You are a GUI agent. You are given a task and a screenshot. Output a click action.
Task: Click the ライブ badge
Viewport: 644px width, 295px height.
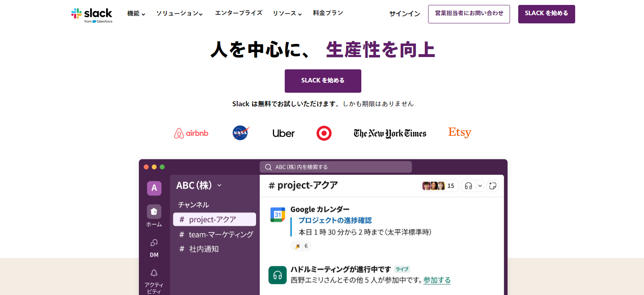click(402, 270)
